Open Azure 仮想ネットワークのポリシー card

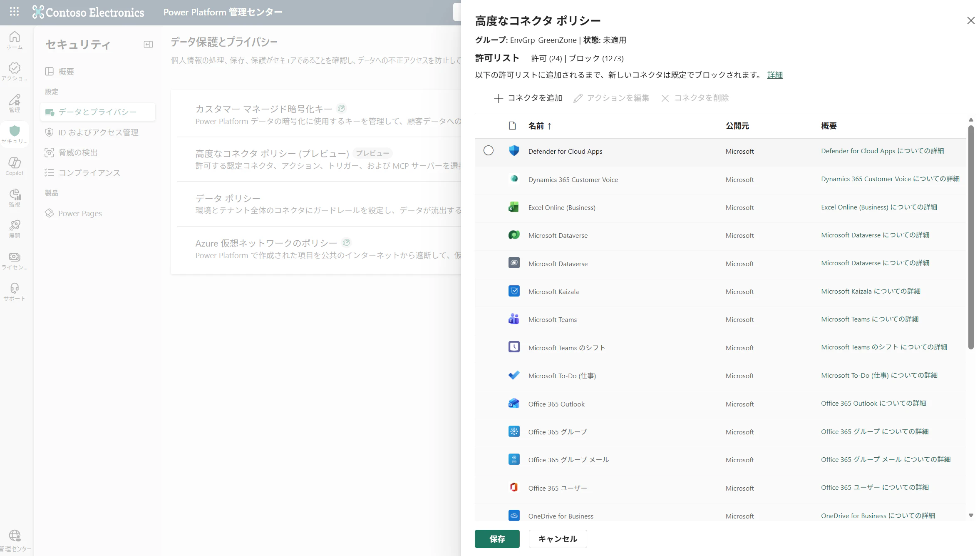tap(320, 249)
